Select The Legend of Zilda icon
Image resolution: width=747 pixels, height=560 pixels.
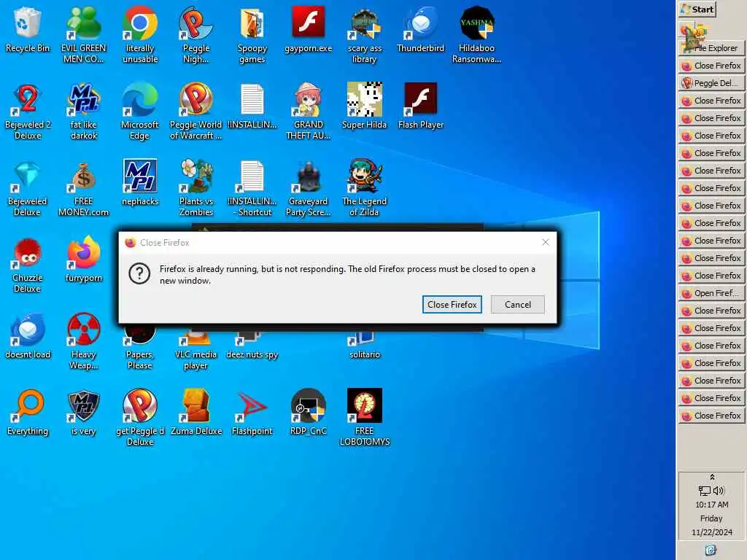coord(365,187)
